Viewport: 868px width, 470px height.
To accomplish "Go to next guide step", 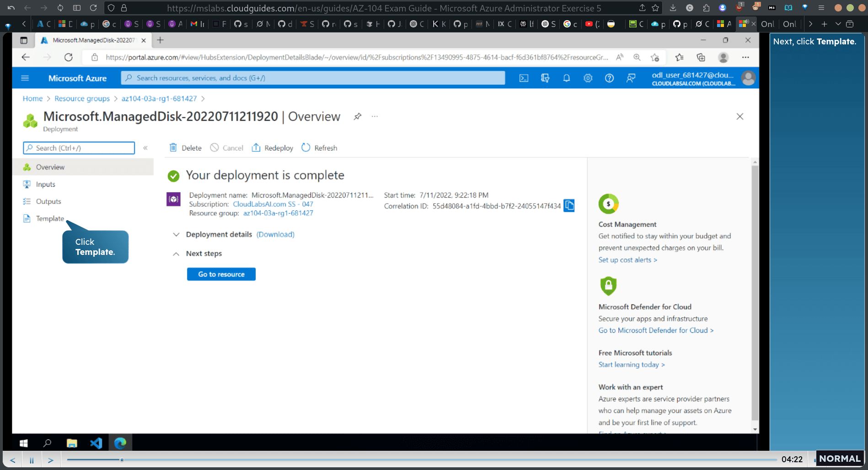I will pyautogui.click(x=51, y=460).
